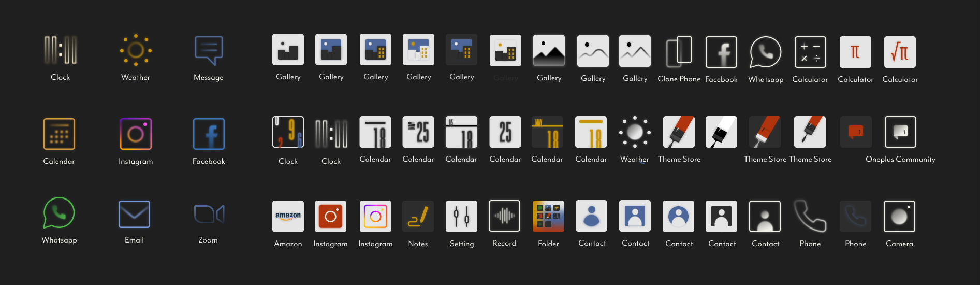Open the Amazon icon
Screen dimensions: 980x285
click(288, 216)
